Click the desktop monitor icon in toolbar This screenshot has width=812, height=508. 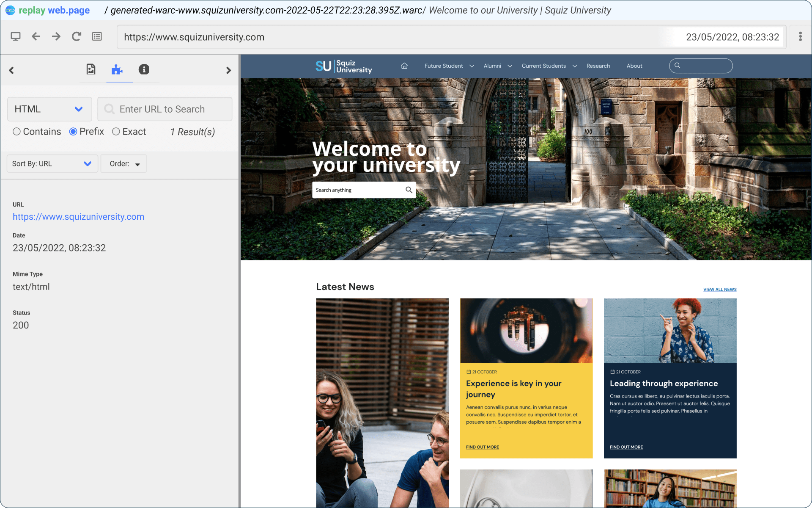click(x=16, y=37)
